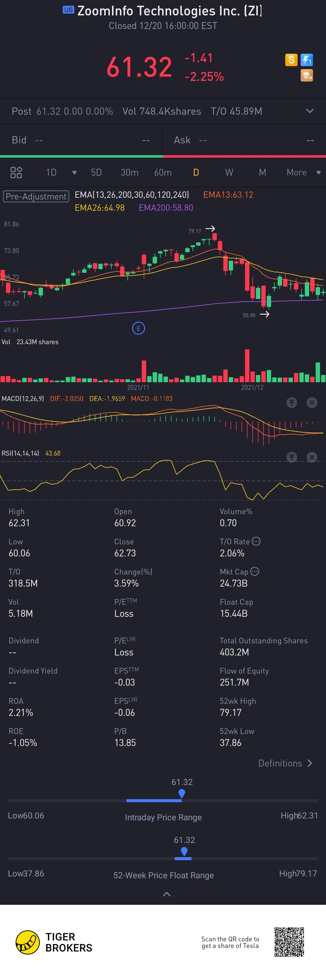Image resolution: width=326 pixels, height=980 pixels.
Task: Open RSI(14,14,14) indicator settings
Action: click(x=21, y=453)
